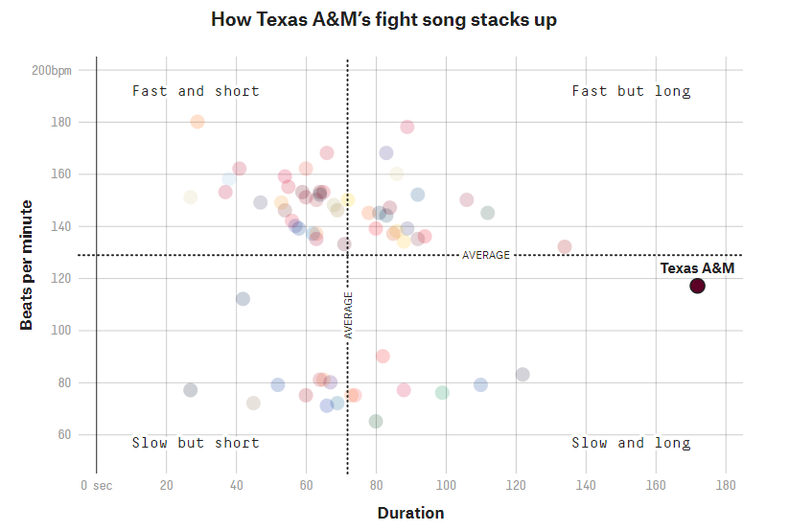This screenshot has height=531, width=812.
Task: Select the lowest green dot near 65 bpm
Action: pyautogui.click(x=376, y=421)
